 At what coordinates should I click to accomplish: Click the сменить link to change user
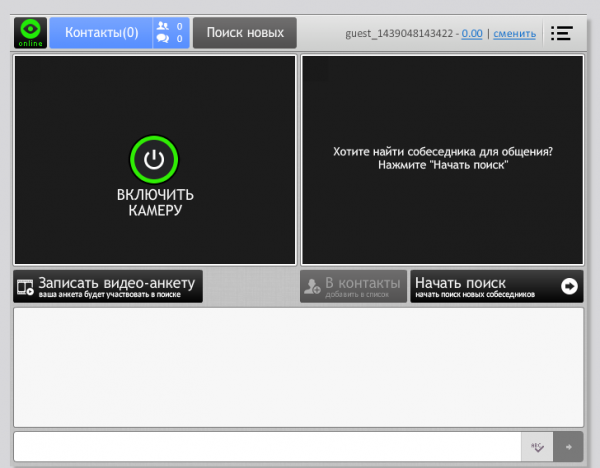515,34
